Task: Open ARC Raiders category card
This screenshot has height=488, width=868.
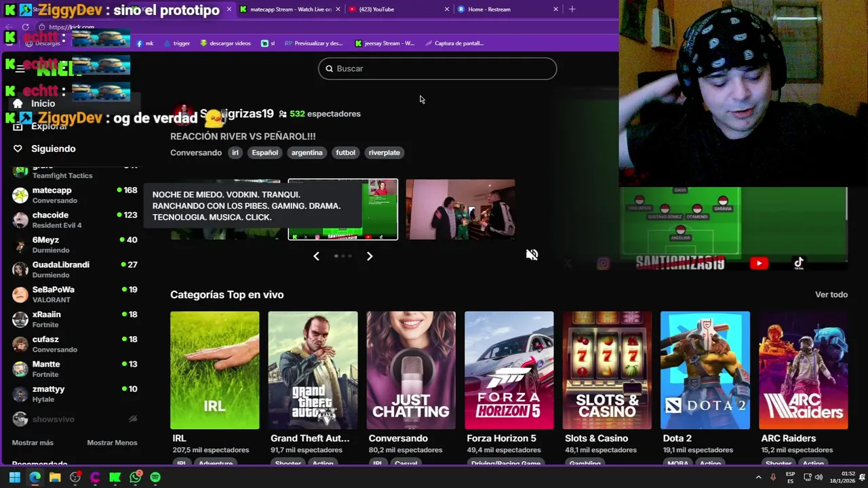Action: point(803,370)
